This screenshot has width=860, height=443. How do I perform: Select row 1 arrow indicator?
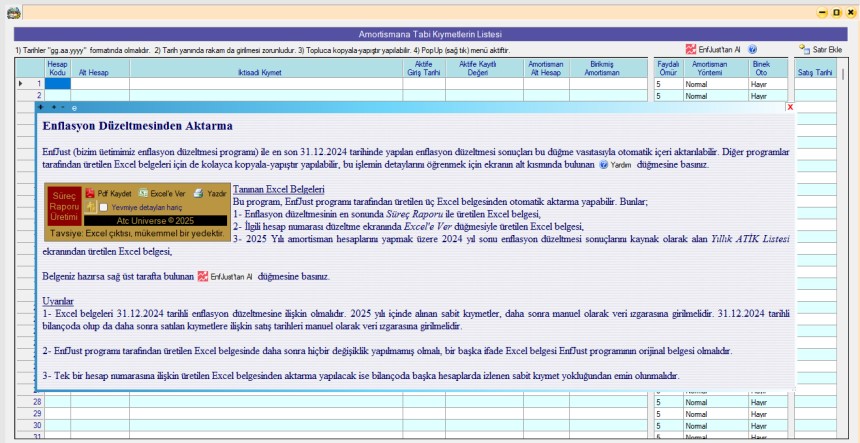pyautogui.click(x=21, y=84)
